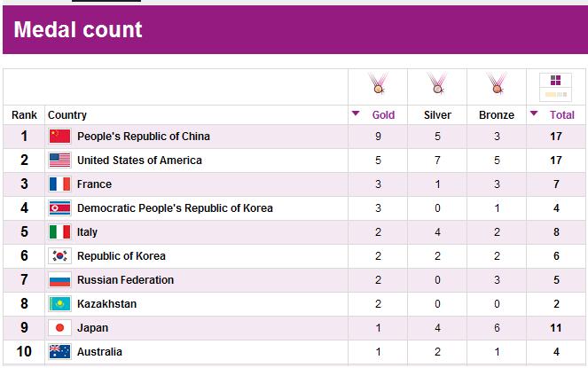
Task: Toggle the total medals grid view icon
Action: (555, 87)
